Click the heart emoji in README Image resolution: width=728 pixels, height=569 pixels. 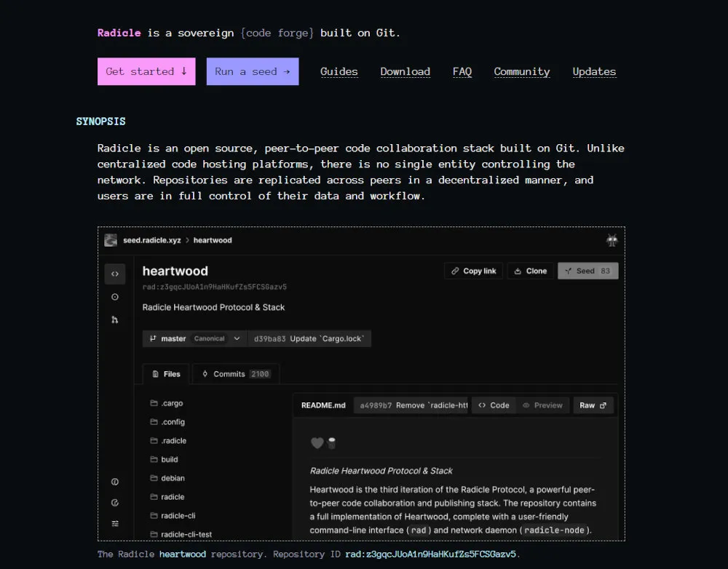tap(317, 443)
